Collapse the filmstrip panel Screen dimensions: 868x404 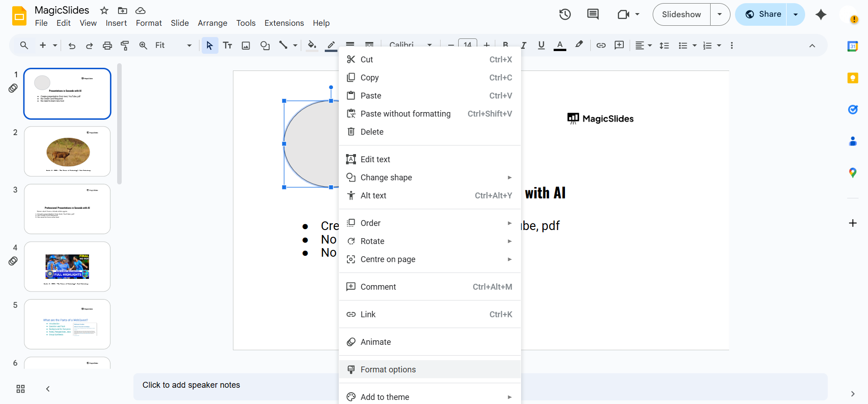[48, 389]
